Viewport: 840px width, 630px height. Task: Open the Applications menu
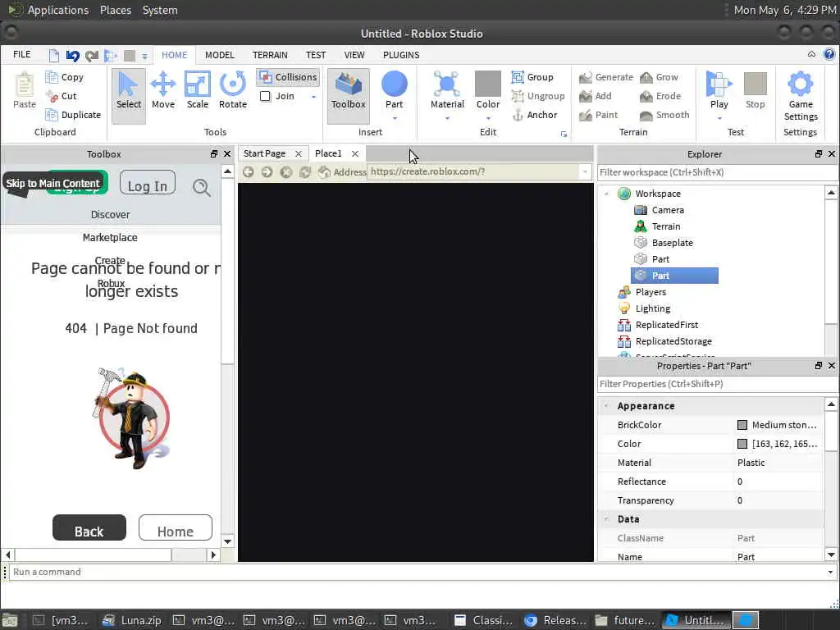pos(58,10)
